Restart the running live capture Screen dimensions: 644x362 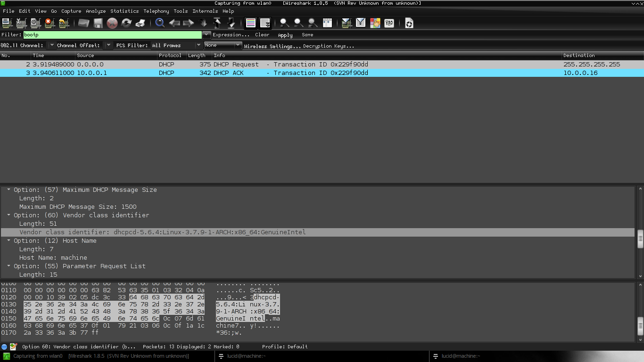pyautogui.click(x=64, y=23)
